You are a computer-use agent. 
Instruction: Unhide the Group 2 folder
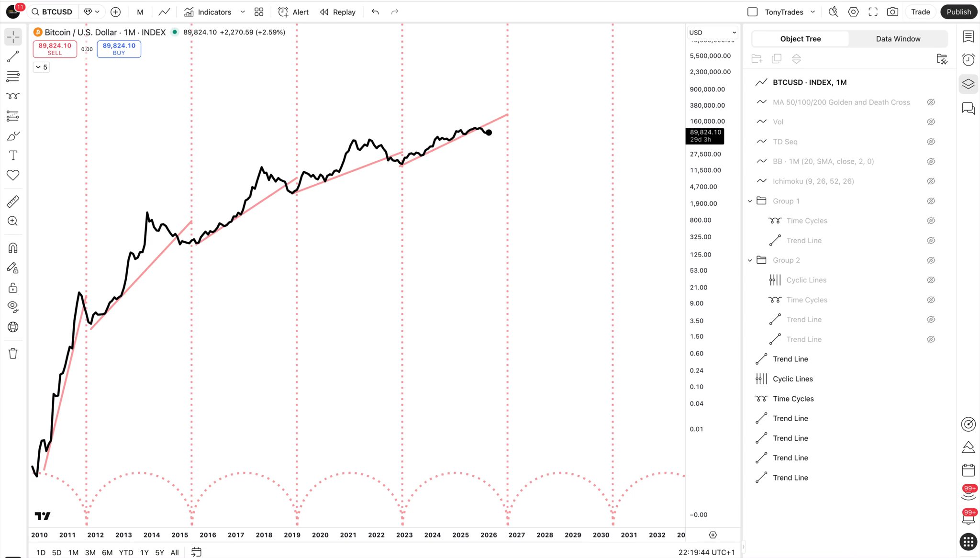coord(931,260)
